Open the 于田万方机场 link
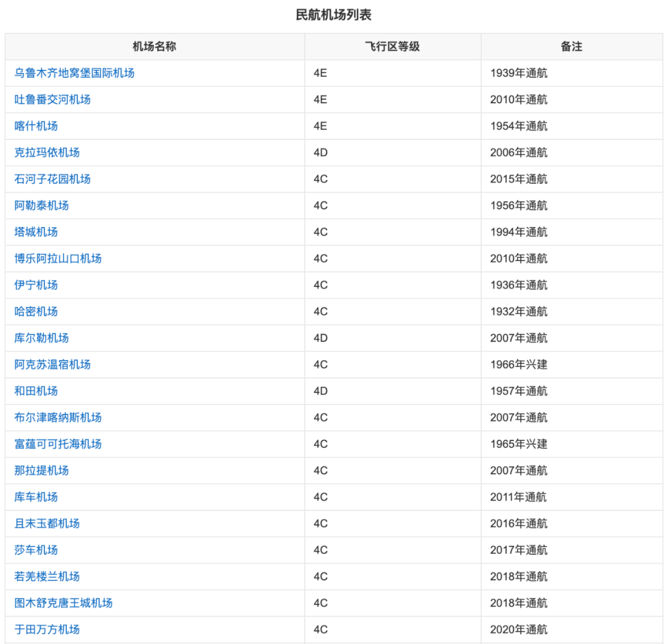 click(47, 630)
